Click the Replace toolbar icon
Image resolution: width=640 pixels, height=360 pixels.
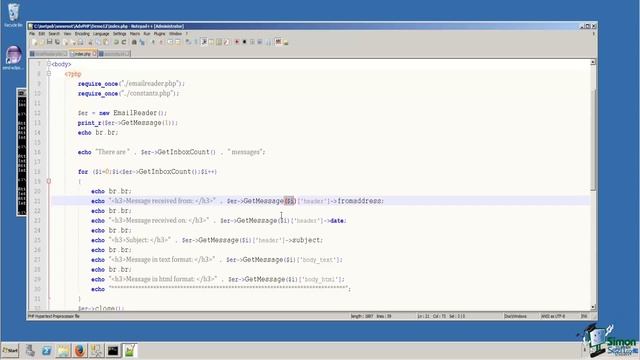click(x=142, y=42)
